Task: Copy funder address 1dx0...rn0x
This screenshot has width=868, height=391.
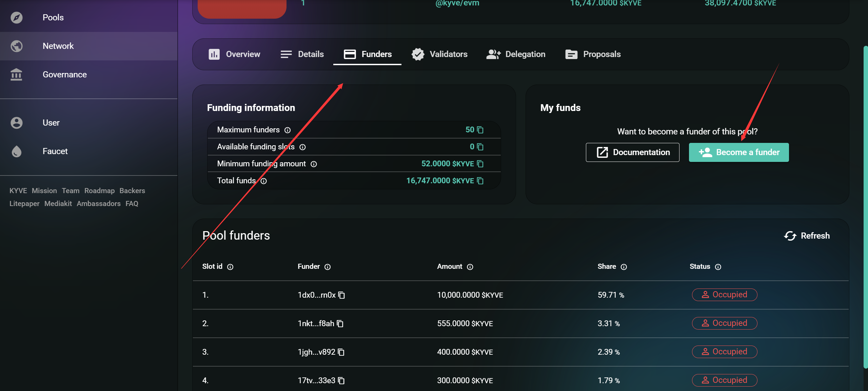Action: pyautogui.click(x=342, y=295)
